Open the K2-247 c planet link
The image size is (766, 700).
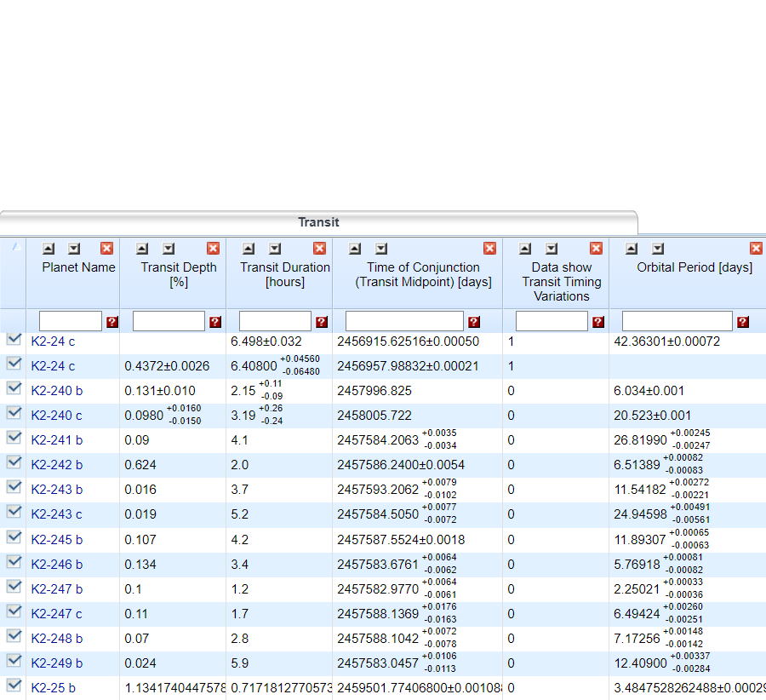[57, 613]
